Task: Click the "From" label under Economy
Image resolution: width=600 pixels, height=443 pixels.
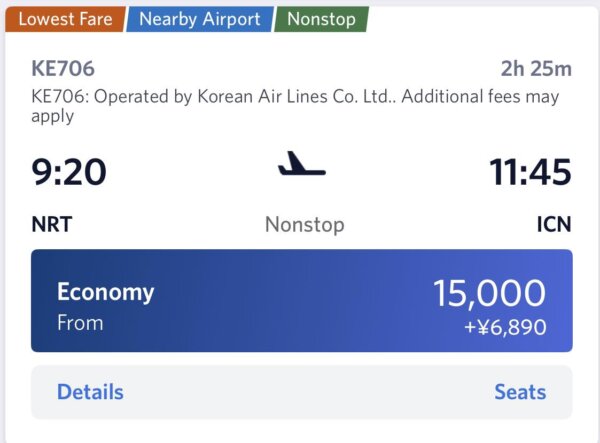Action: [80, 323]
